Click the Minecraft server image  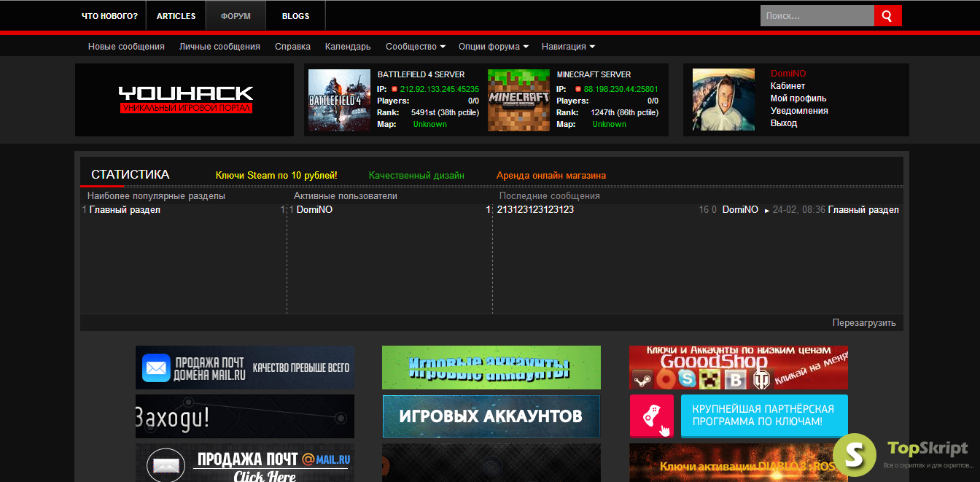(518, 100)
